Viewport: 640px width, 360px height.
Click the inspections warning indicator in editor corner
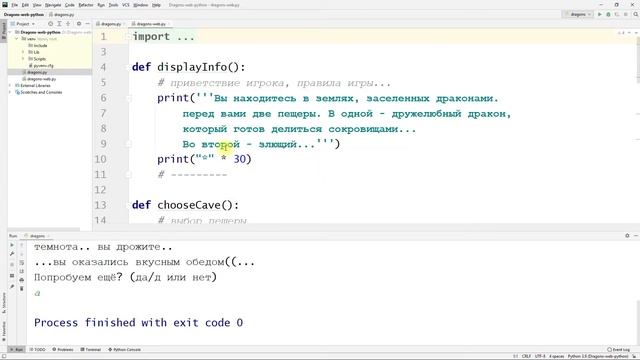[x=621, y=33]
